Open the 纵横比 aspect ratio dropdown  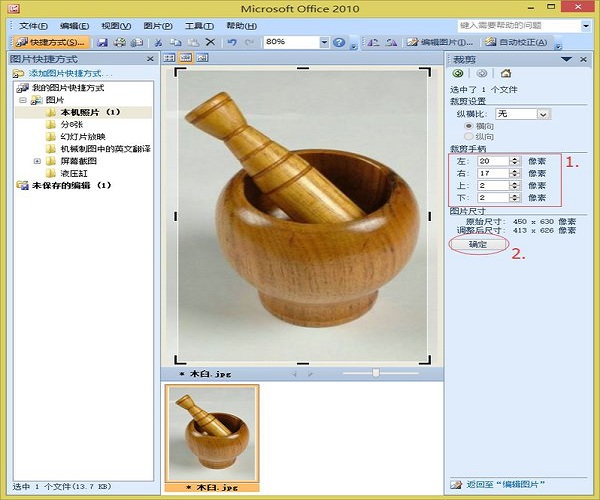(x=544, y=114)
